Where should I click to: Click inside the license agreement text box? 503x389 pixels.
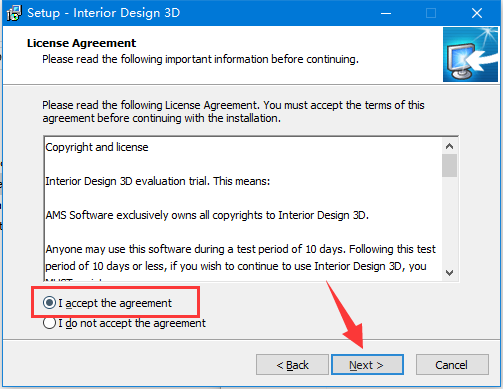coord(243,209)
